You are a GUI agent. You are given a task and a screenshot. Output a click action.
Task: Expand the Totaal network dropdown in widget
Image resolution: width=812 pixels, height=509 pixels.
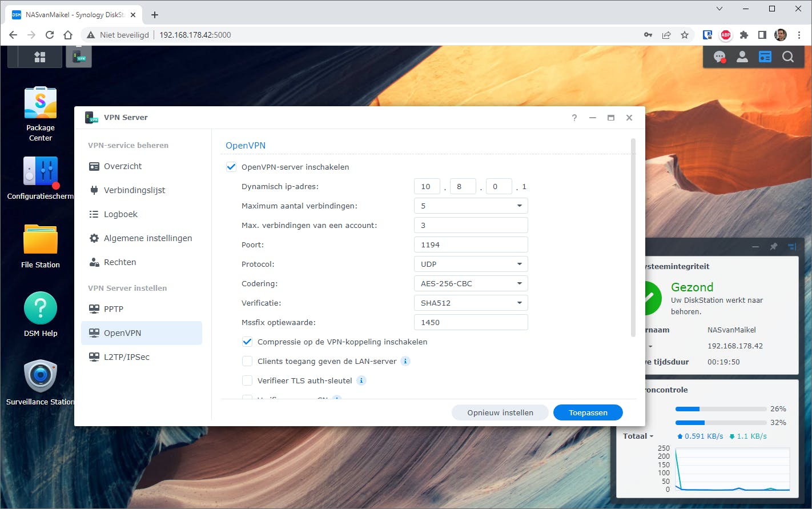[x=638, y=436]
